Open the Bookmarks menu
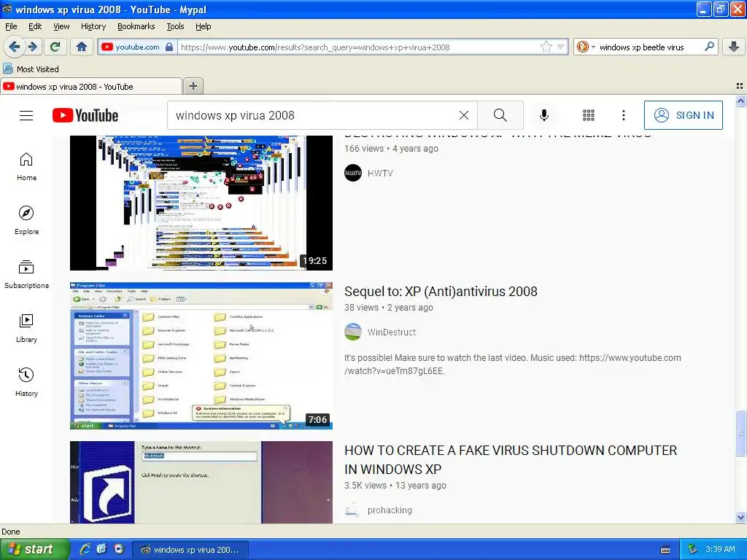747x560 pixels. coord(136,26)
